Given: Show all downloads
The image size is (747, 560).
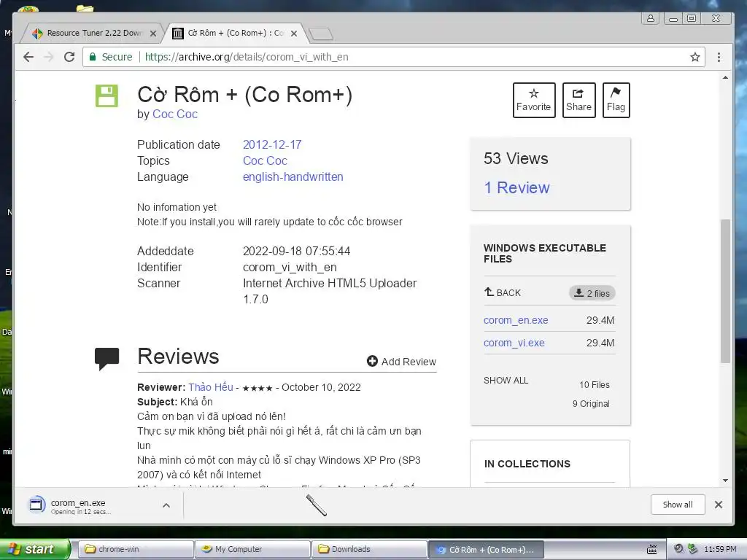Looking at the screenshot, I should coord(678,505).
